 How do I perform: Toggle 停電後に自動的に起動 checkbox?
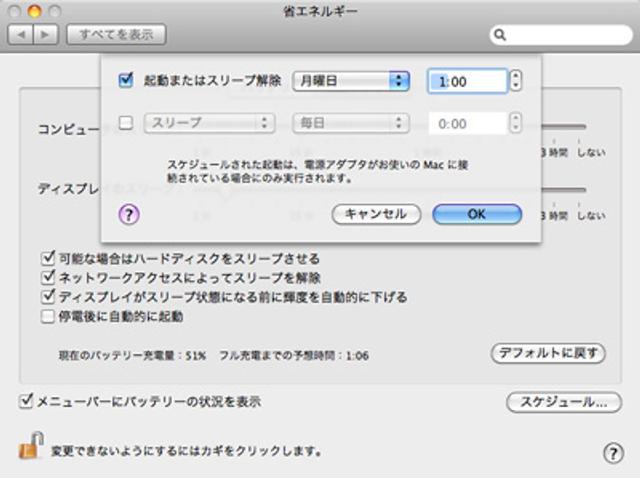[x=47, y=316]
